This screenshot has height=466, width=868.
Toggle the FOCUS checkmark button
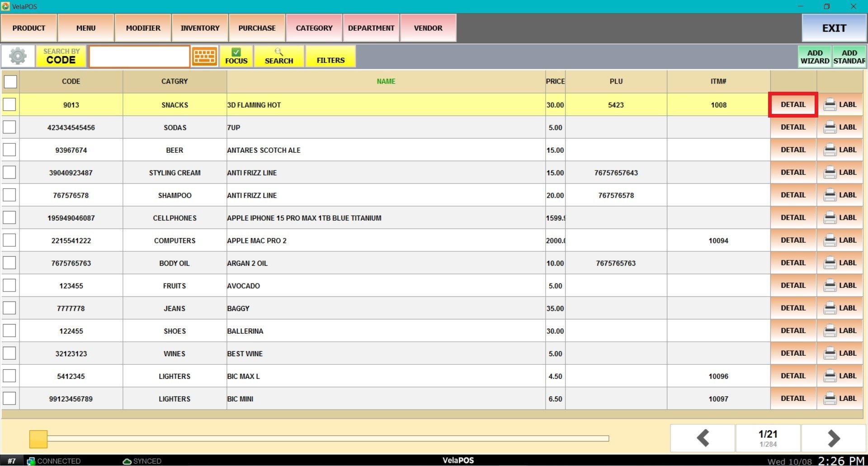pyautogui.click(x=236, y=56)
